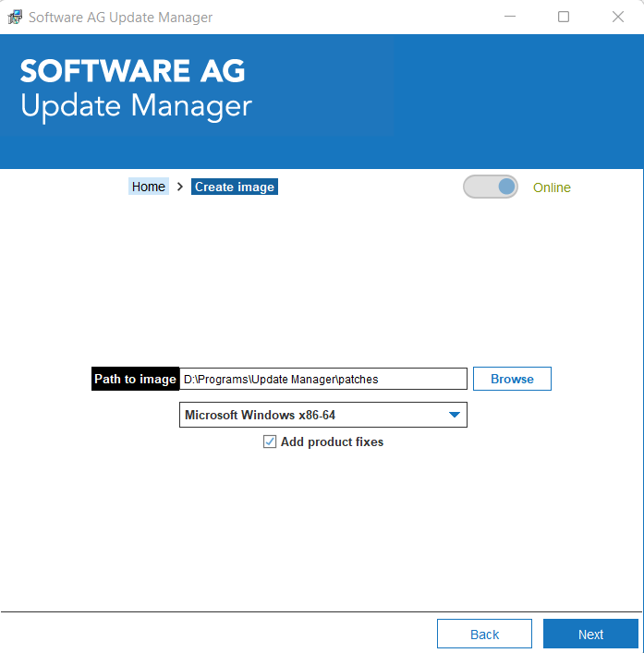644x653 pixels.
Task: Click the Back button
Action: (x=484, y=634)
